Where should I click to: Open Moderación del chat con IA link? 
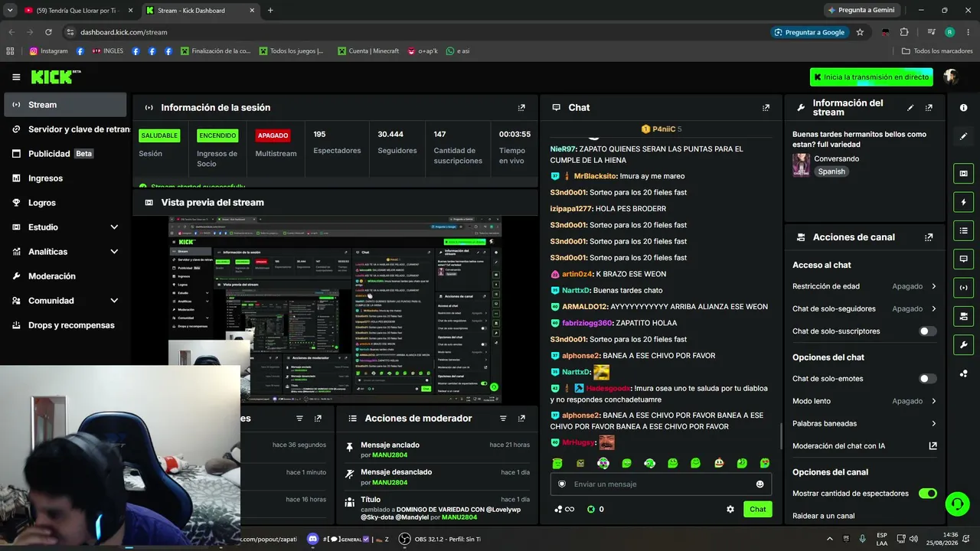[x=864, y=446]
